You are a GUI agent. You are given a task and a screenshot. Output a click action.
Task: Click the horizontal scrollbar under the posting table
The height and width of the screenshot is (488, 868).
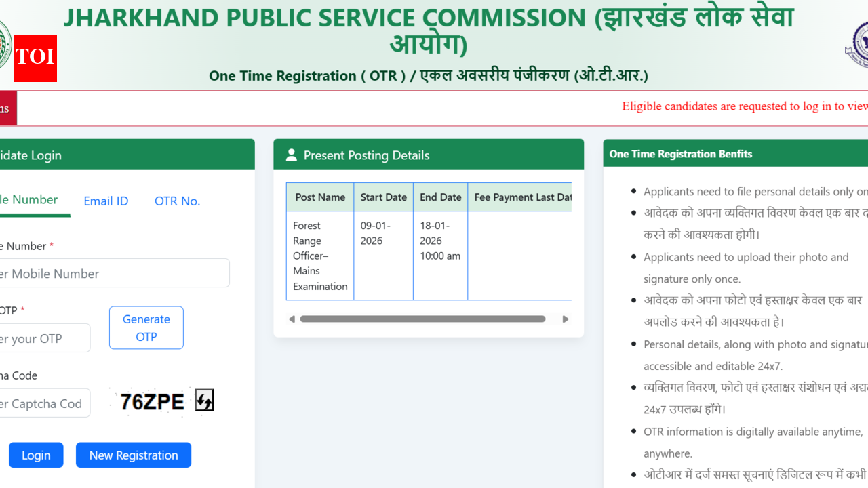pos(423,319)
